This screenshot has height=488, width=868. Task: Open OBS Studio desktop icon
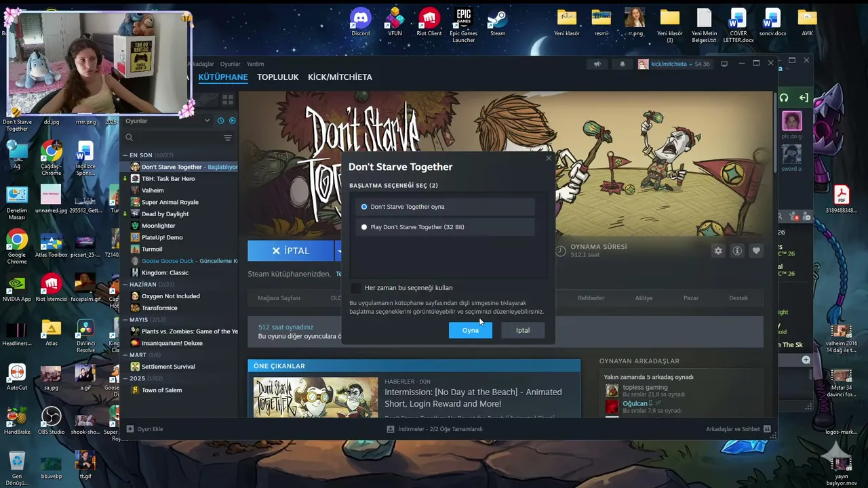[51, 421]
